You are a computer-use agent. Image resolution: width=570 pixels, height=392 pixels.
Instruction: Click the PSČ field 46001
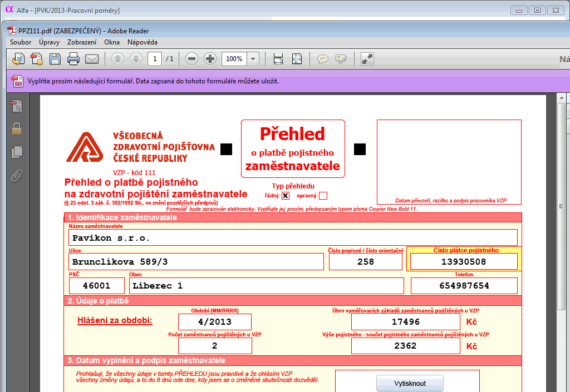click(x=97, y=286)
